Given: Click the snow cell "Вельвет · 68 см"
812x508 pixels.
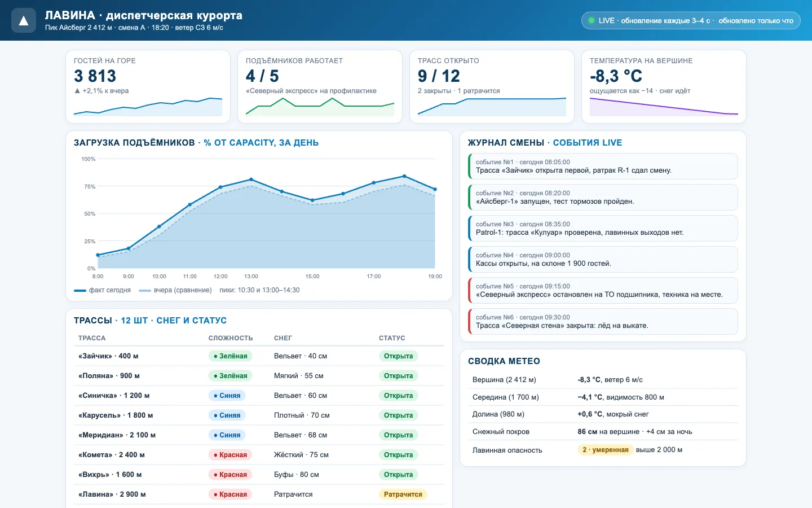Looking at the screenshot, I should pyautogui.click(x=301, y=435).
